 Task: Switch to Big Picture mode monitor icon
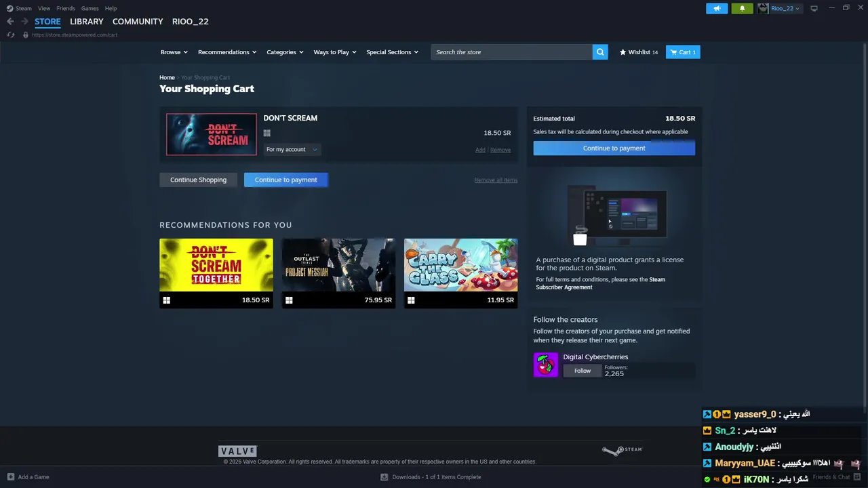(x=814, y=8)
